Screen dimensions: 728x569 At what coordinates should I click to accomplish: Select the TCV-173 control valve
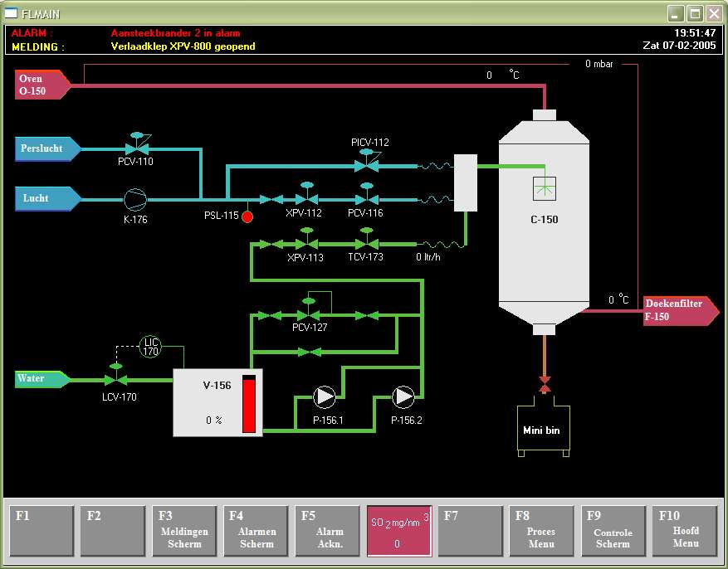pos(363,243)
